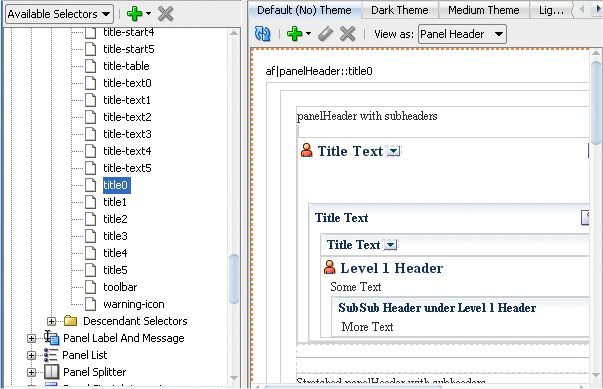
Task: Select the title-start5 tree item
Action: click(129, 49)
